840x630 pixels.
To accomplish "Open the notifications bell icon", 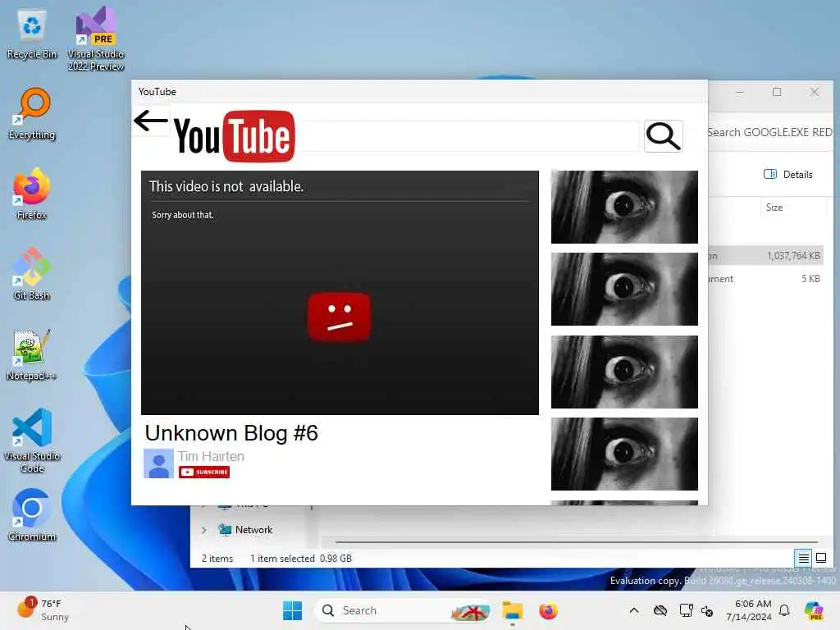I will (784, 610).
